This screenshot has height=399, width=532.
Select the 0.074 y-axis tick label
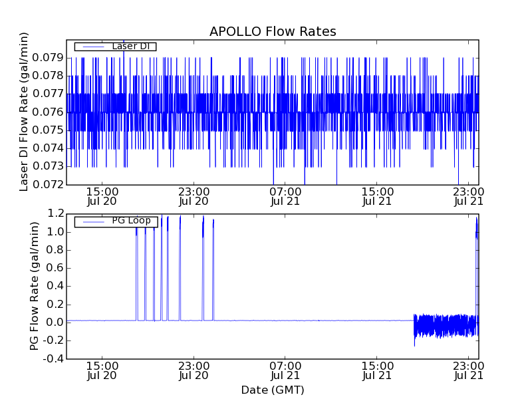48,148
